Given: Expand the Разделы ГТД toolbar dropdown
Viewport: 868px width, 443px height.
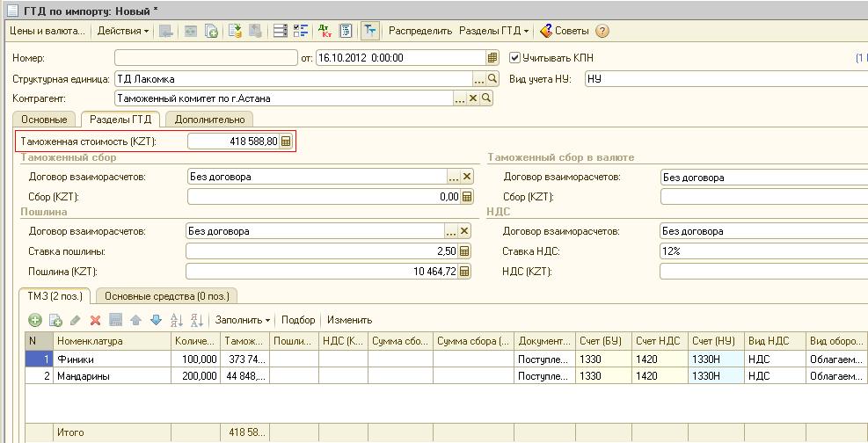Looking at the screenshot, I should point(494,31).
